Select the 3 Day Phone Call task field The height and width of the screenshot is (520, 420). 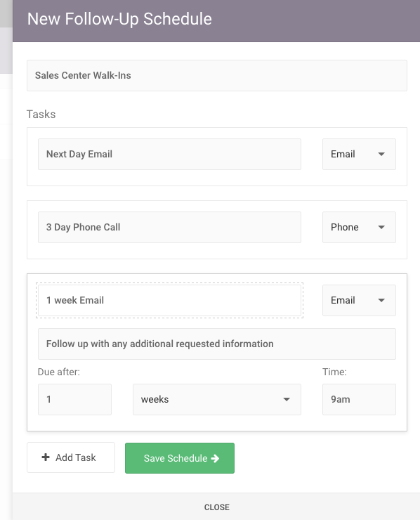169,227
